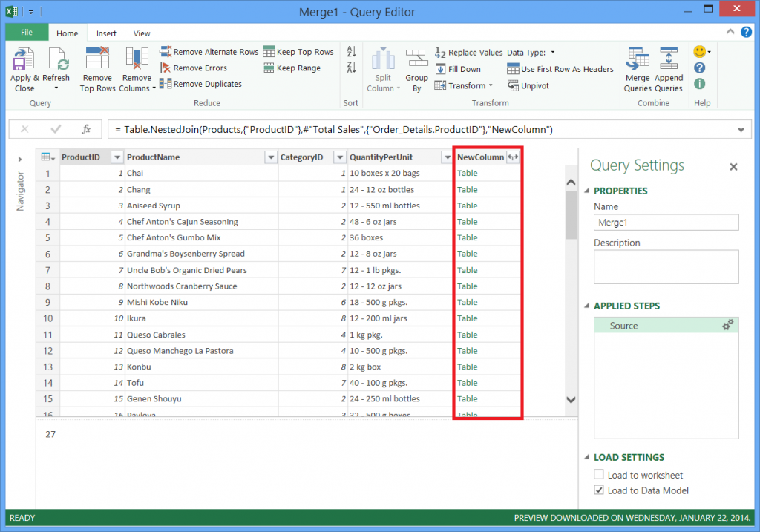Image resolution: width=760 pixels, height=532 pixels.
Task: Click the Refresh icon
Action: tap(58, 59)
